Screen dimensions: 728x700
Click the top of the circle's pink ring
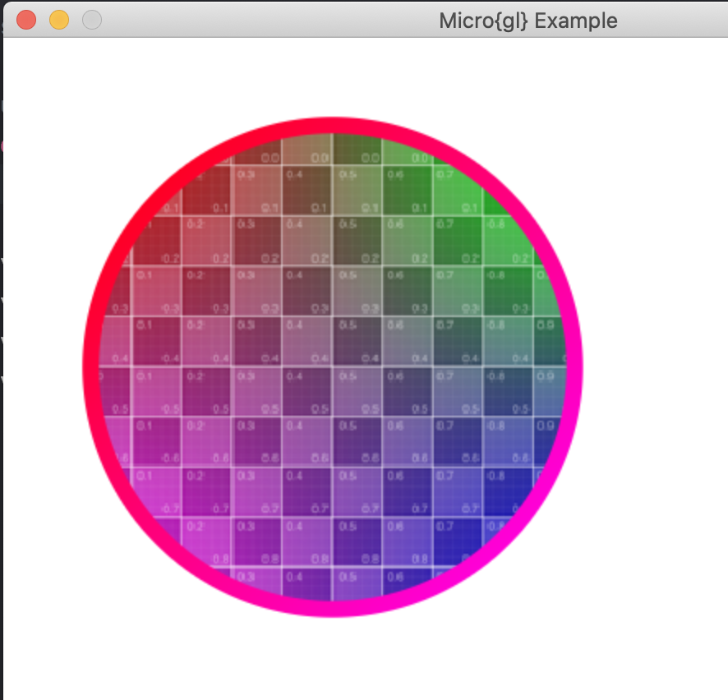[x=333, y=125]
